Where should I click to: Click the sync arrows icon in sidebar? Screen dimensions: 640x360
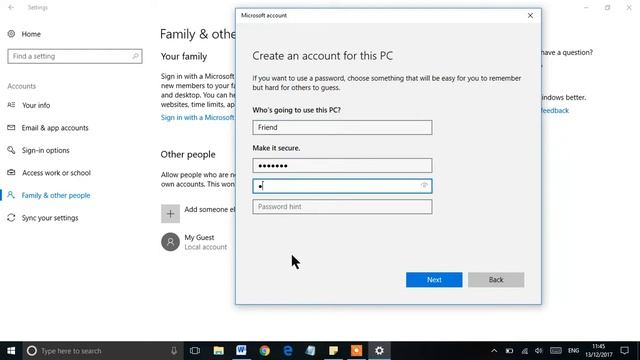(11, 218)
